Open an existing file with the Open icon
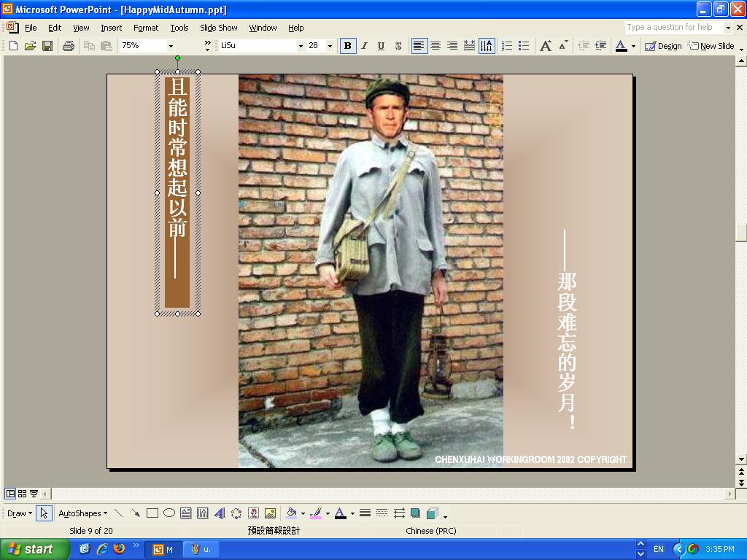Viewport: 747px width, 560px height. [30, 46]
